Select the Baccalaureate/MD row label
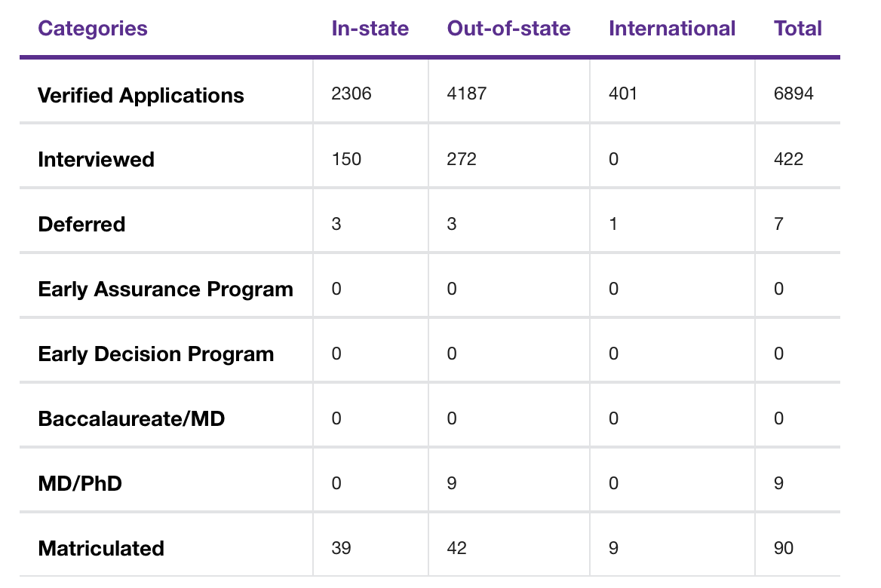881x588 pixels. [x=131, y=418]
